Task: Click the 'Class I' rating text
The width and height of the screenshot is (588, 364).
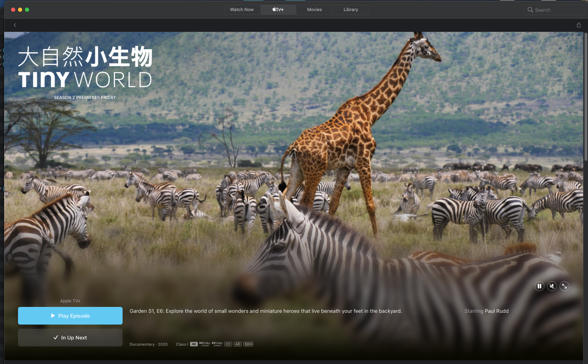Action: click(182, 344)
